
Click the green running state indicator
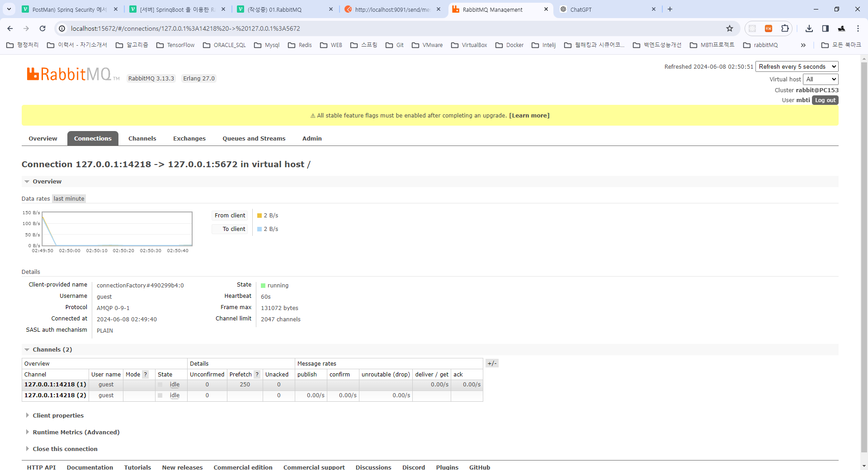click(263, 286)
